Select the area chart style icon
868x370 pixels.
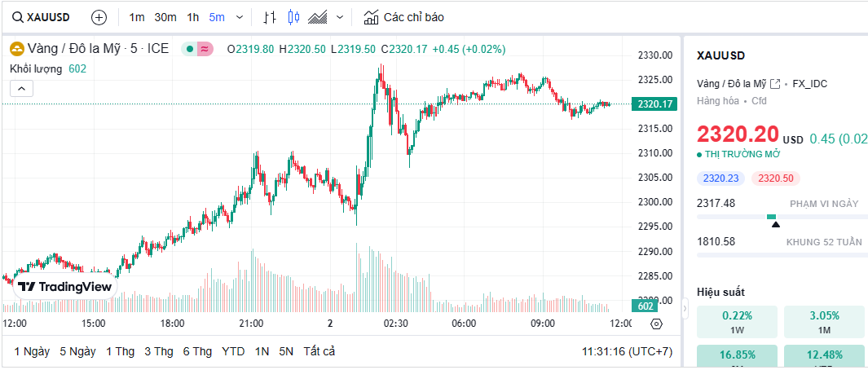click(x=318, y=17)
